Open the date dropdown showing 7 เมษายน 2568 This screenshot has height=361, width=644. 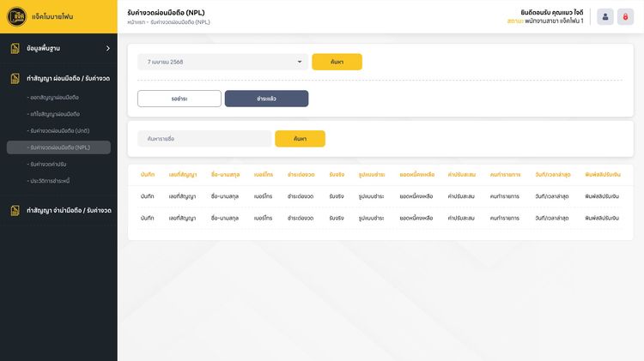pos(222,62)
